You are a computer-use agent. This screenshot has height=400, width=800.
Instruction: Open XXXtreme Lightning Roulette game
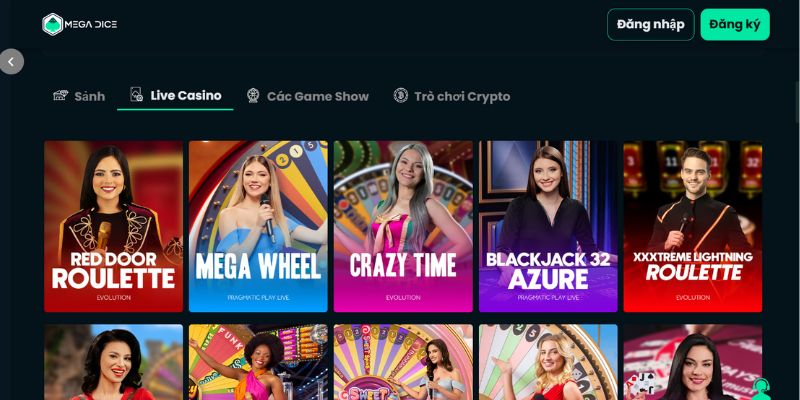(693, 227)
